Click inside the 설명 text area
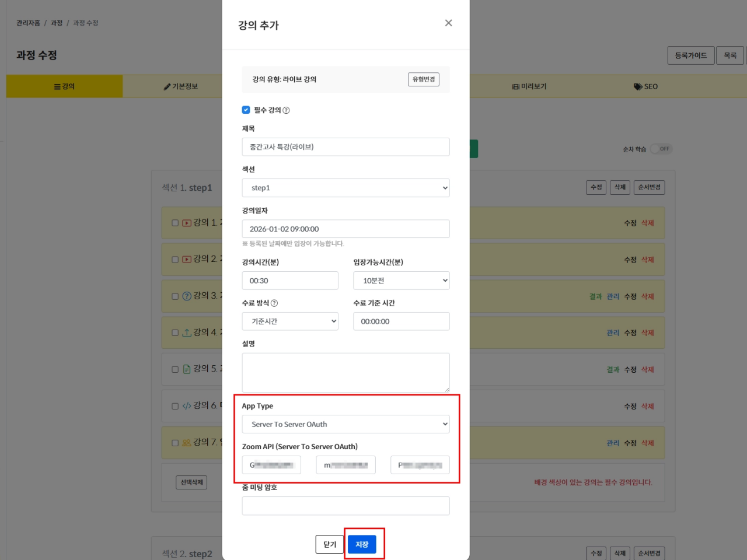747x560 pixels. point(345,373)
